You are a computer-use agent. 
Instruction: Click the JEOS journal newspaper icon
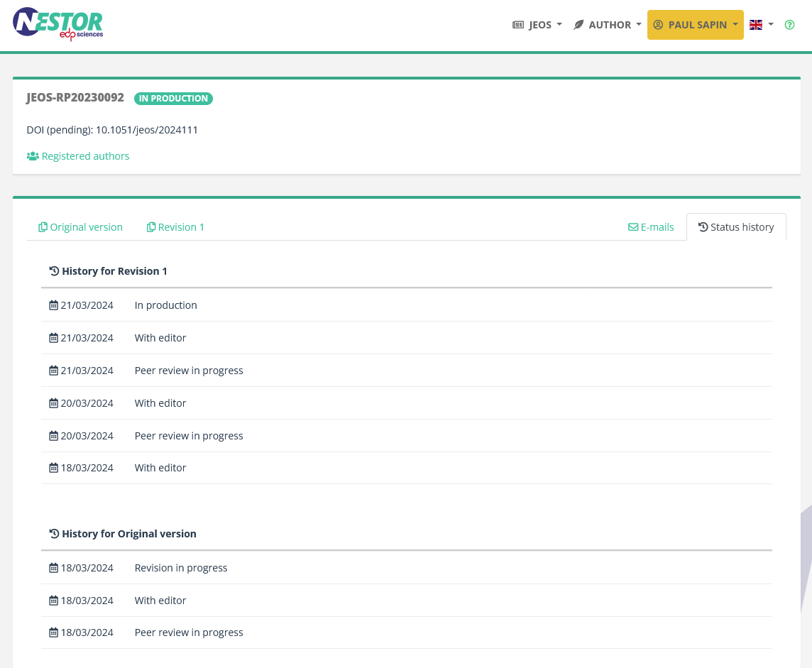point(518,25)
